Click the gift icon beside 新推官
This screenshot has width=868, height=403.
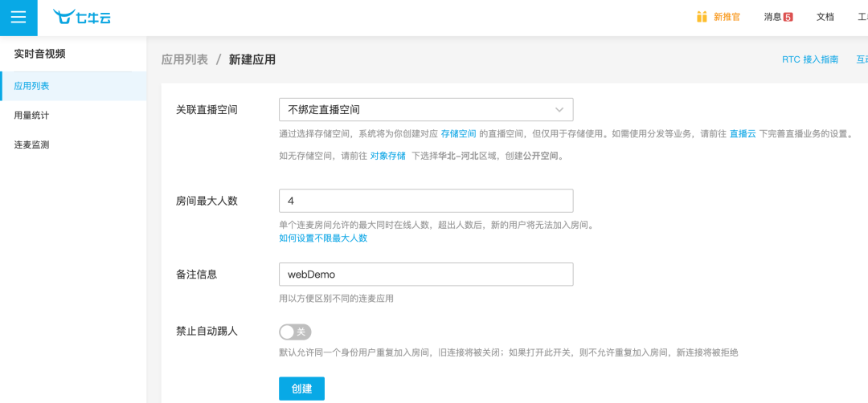coord(702,17)
